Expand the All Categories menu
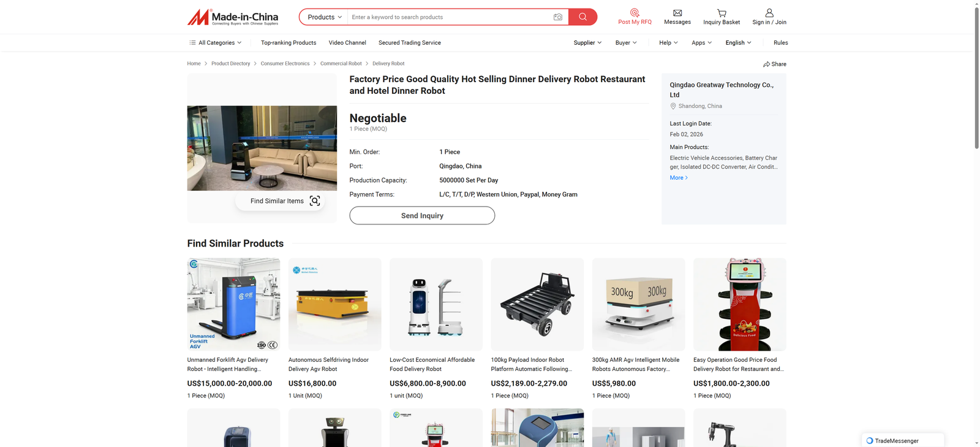 (x=216, y=43)
